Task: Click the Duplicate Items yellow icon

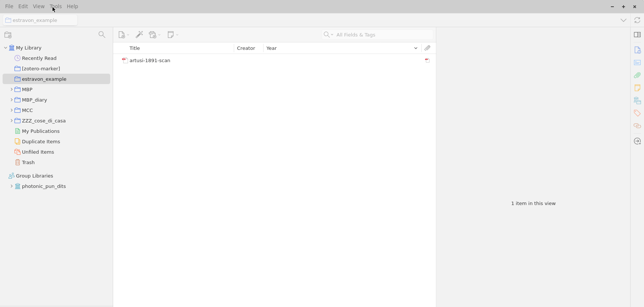Action: coord(17,141)
